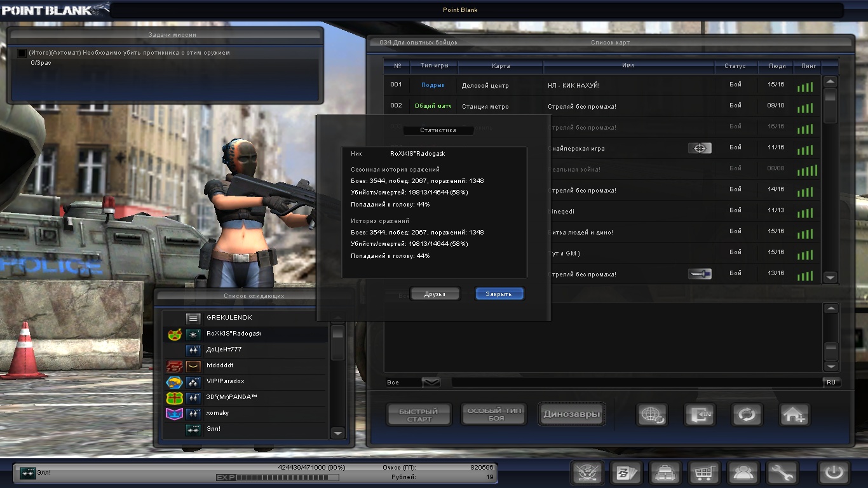
Task: Sort rooms by 'Пинг' column header
Action: point(809,66)
